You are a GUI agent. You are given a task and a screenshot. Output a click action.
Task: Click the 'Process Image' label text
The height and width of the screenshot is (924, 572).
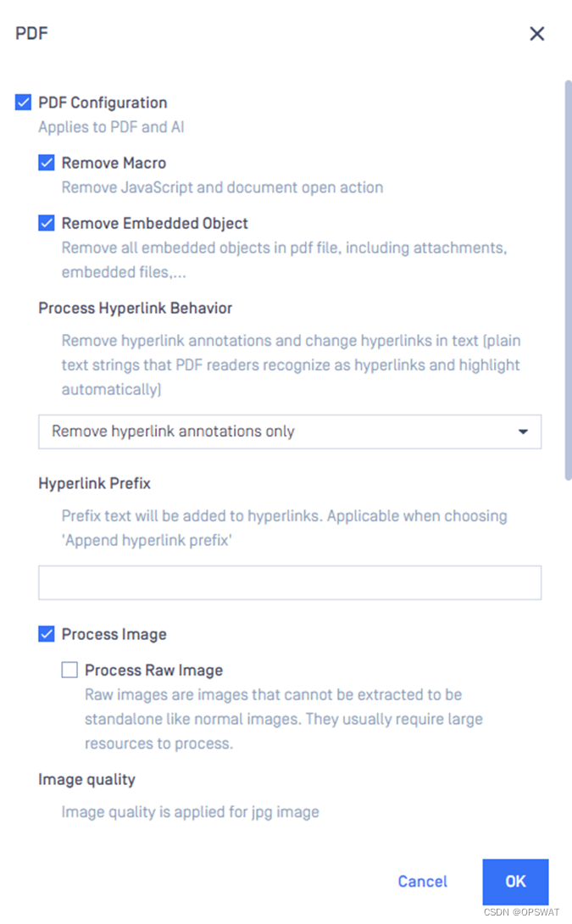point(114,635)
